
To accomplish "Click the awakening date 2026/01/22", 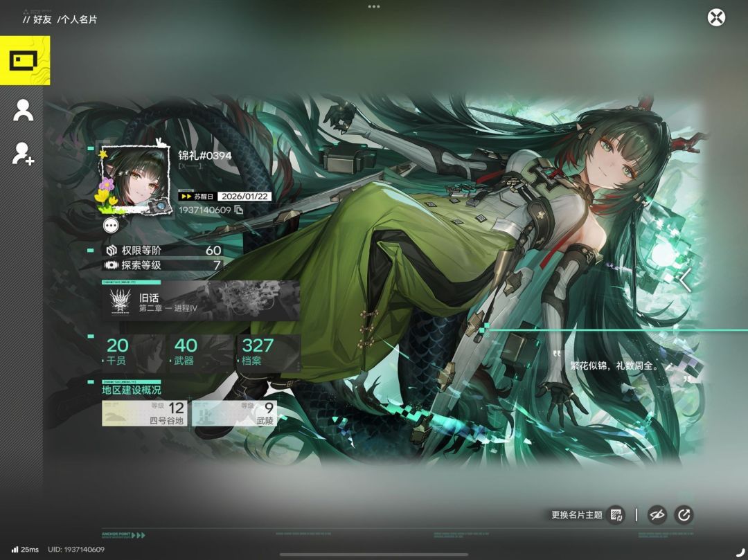I will pyautogui.click(x=244, y=197).
